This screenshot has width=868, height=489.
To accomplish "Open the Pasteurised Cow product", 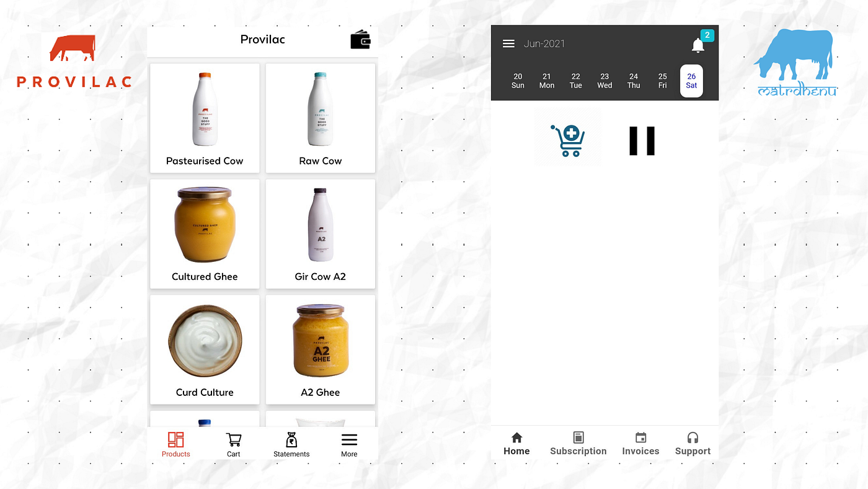I will (205, 118).
